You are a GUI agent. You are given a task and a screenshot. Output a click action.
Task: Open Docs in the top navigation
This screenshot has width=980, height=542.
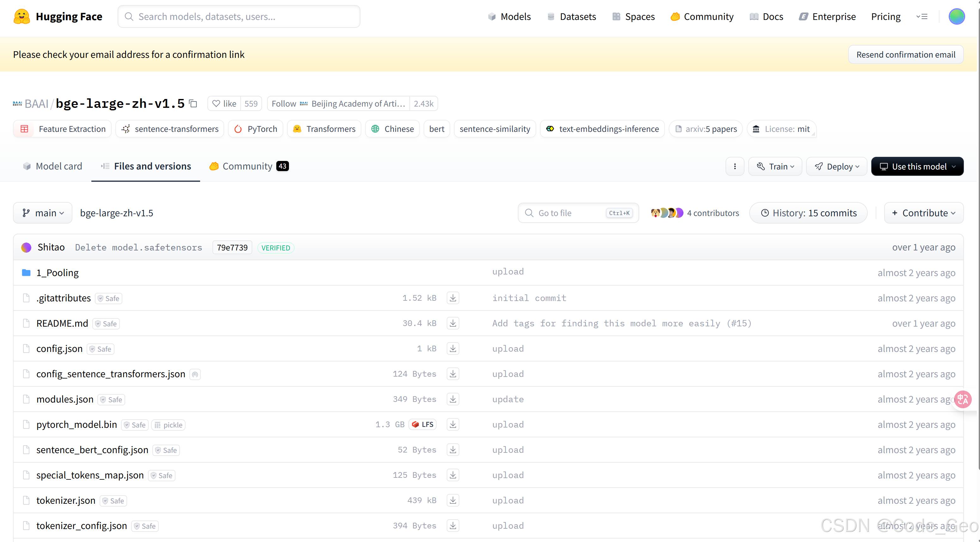click(766, 16)
